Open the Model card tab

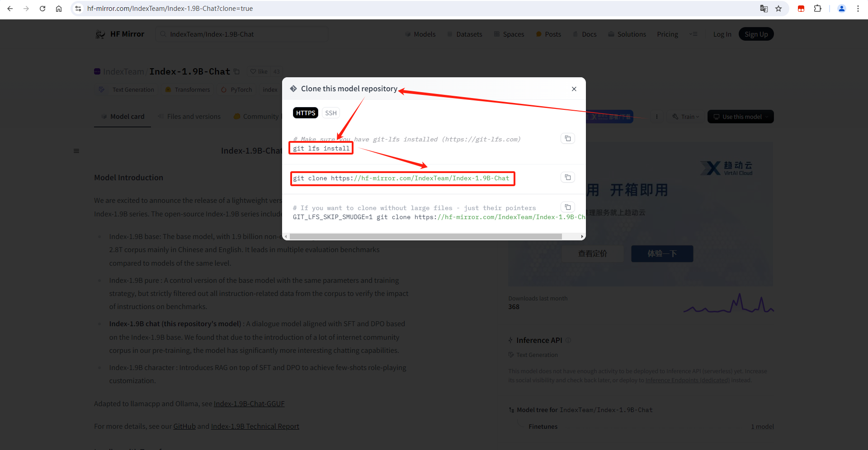[x=123, y=117]
